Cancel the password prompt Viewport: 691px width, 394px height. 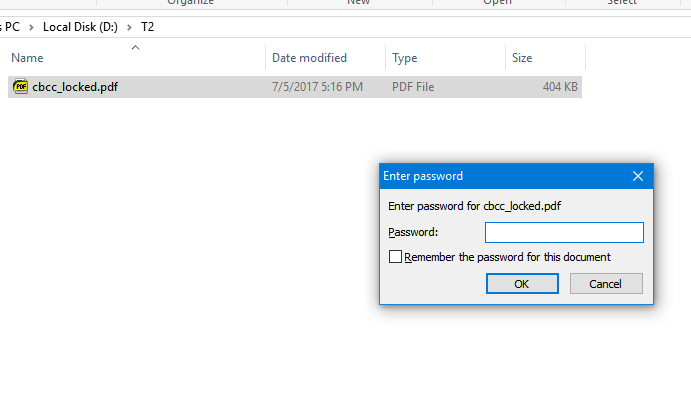click(606, 283)
